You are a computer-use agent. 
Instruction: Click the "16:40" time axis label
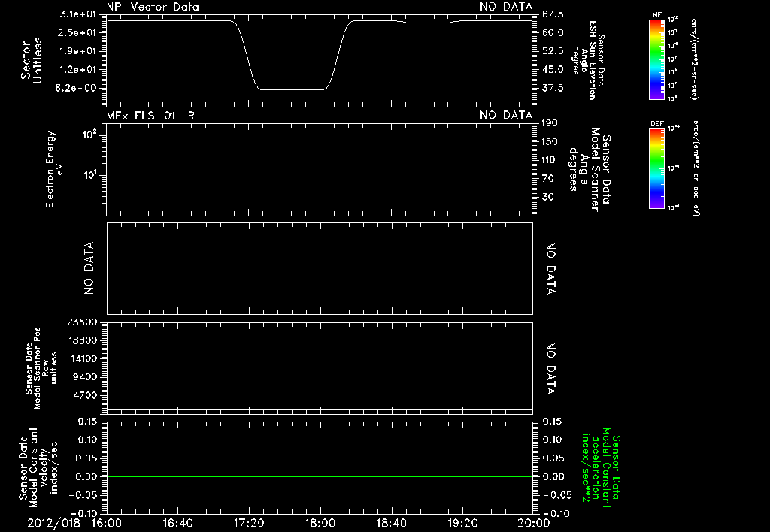point(177,523)
